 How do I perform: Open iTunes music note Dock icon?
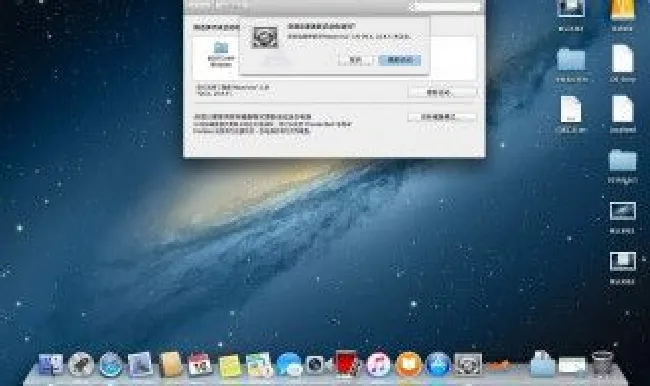378,365
